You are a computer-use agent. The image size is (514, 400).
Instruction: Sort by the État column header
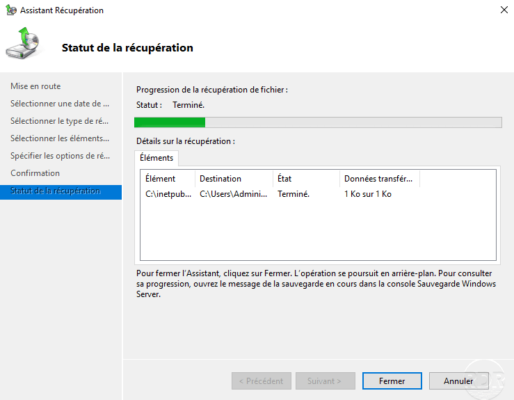pos(306,179)
